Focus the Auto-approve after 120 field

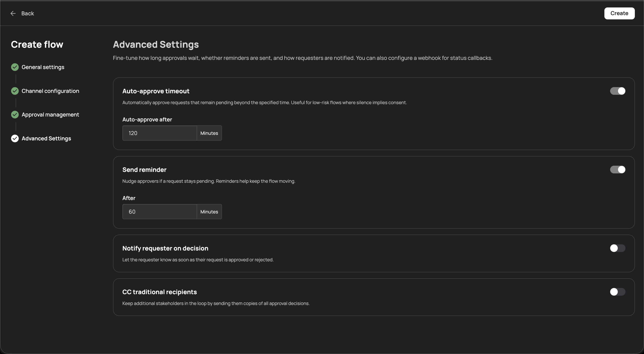[160, 133]
